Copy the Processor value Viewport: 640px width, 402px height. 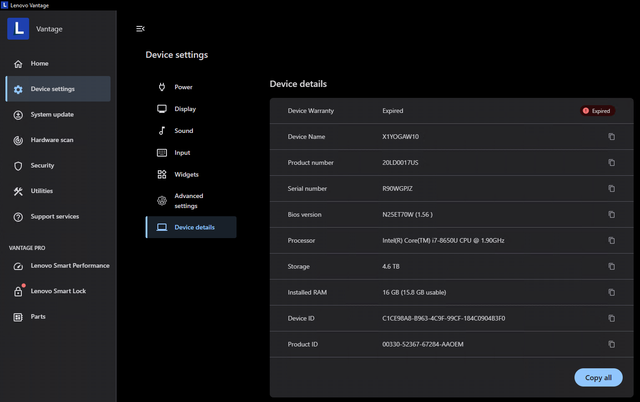coord(611,240)
